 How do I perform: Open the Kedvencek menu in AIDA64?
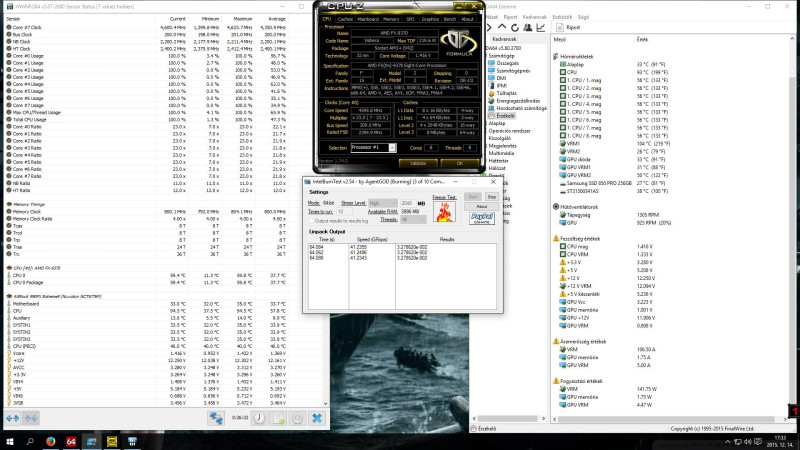(534, 17)
